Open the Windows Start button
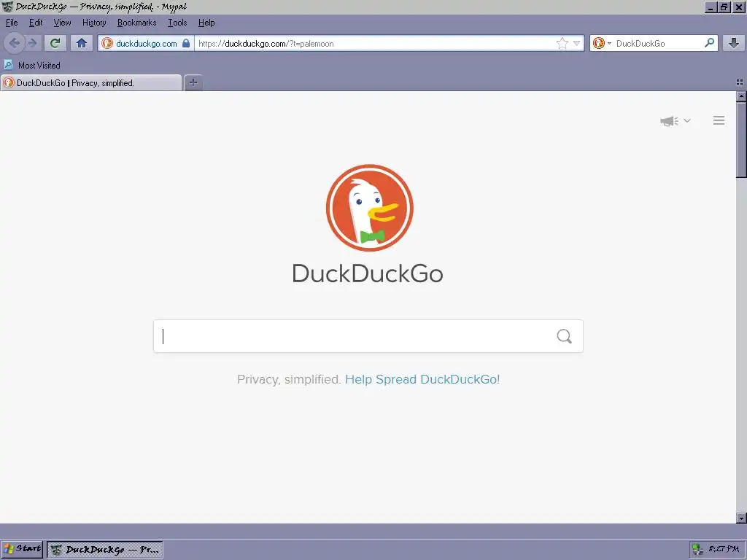This screenshot has height=560, width=747. pos(22,549)
